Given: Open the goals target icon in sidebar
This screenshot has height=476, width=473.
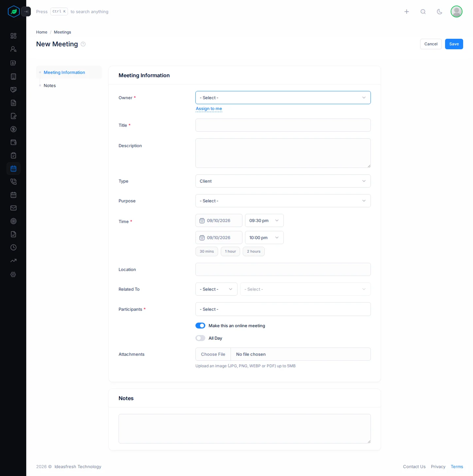Looking at the screenshot, I should (13, 221).
